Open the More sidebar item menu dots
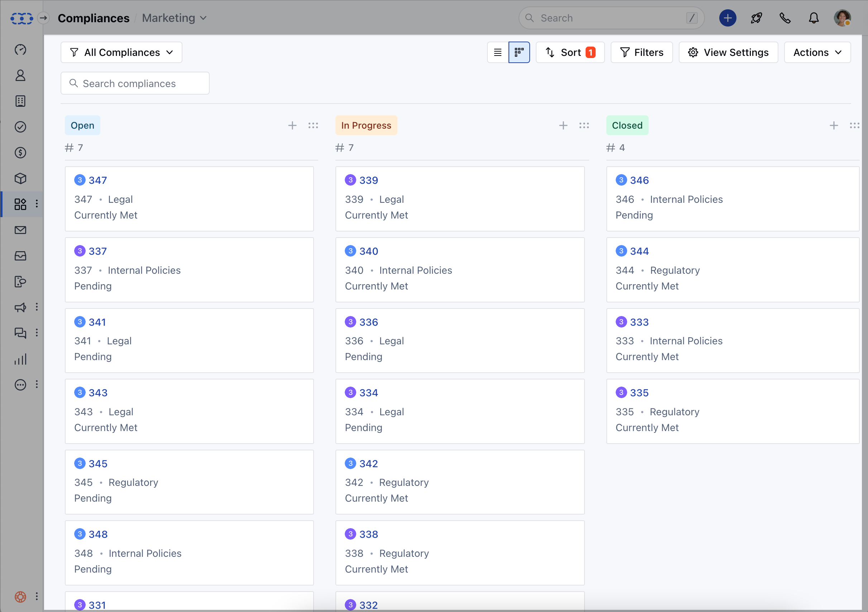Screen dimensions: 868x612 (x=37, y=384)
